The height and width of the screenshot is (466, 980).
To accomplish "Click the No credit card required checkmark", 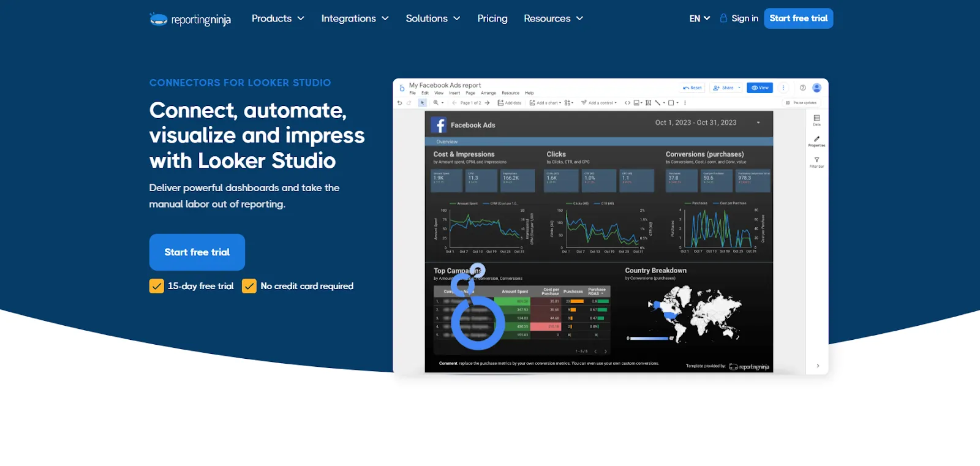I will pyautogui.click(x=249, y=286).
